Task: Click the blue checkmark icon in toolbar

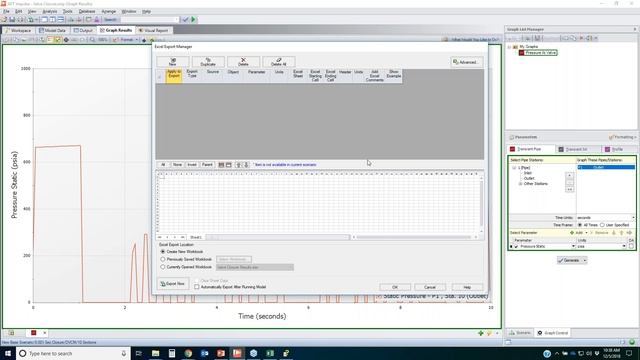Action: click(185, 20)
